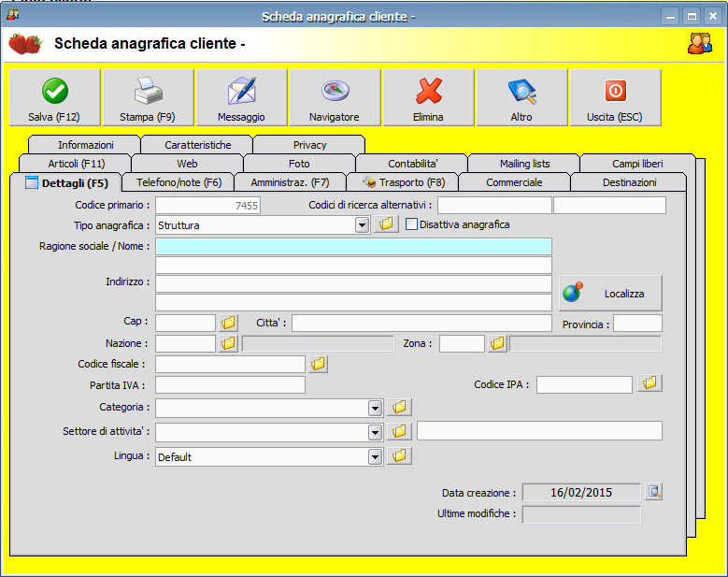Expand the Tipo anagrafica dropdown
This screenshot has height=577, width=728.
(x=363, y=224)
